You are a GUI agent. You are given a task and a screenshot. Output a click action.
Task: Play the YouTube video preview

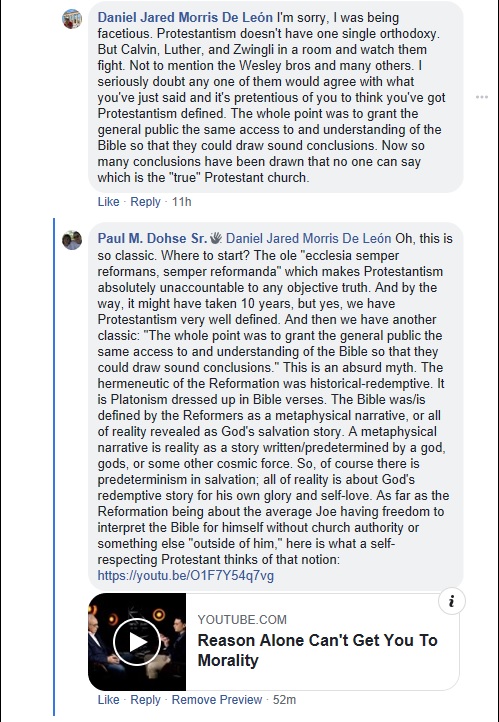point(136,642)
